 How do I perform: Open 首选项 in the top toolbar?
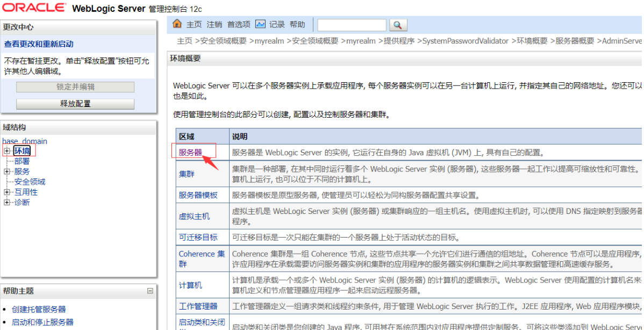coord(239,25)
